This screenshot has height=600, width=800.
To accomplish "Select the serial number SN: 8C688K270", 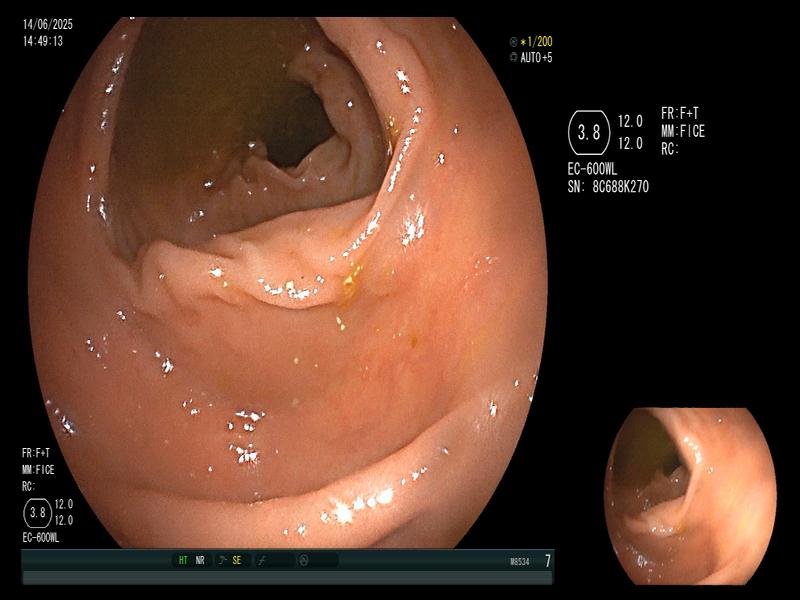I will pos(608,187).
